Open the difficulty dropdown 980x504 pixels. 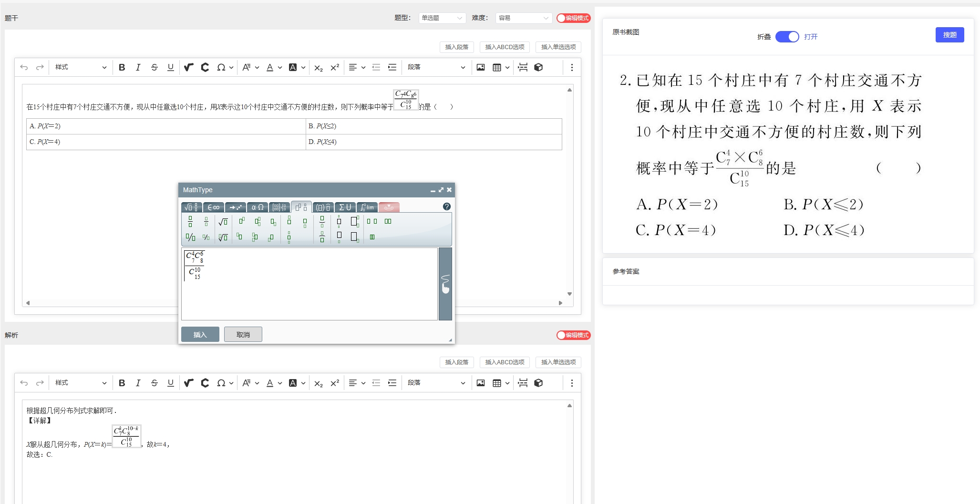coord(523,18)
